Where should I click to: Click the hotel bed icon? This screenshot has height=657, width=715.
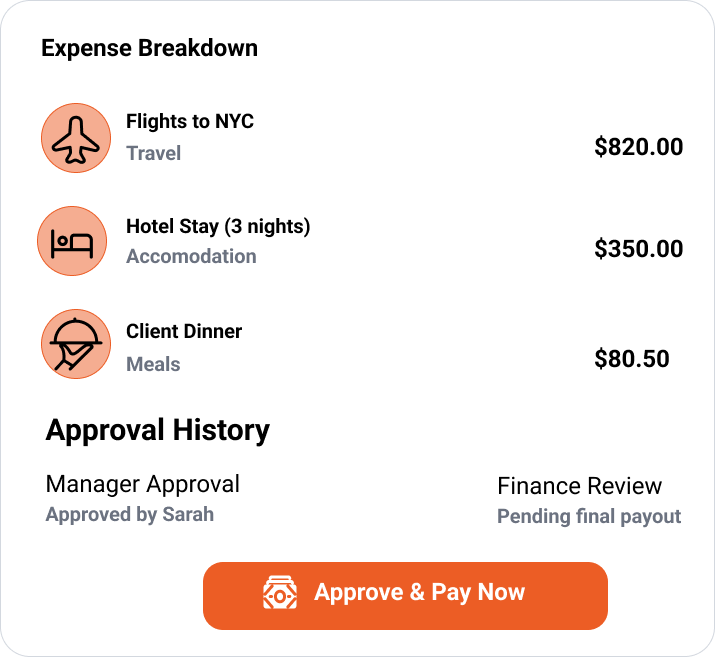pos(72,241)
